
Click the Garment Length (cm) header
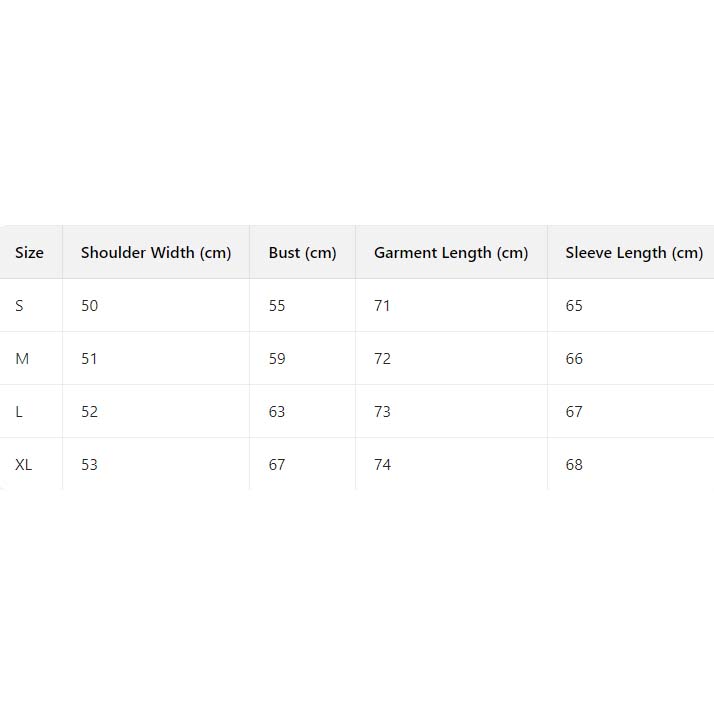click(x=451, y=253)
